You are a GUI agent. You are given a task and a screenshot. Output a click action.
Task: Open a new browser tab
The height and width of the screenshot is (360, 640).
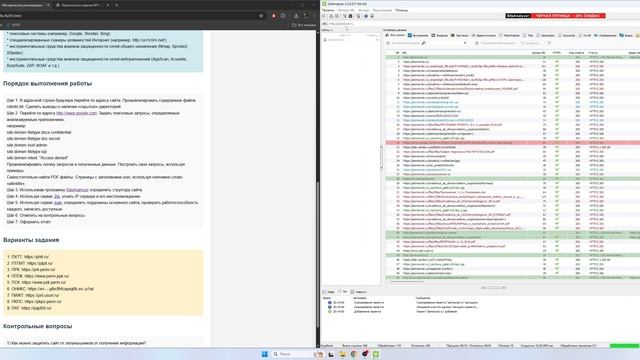[116, 5]
